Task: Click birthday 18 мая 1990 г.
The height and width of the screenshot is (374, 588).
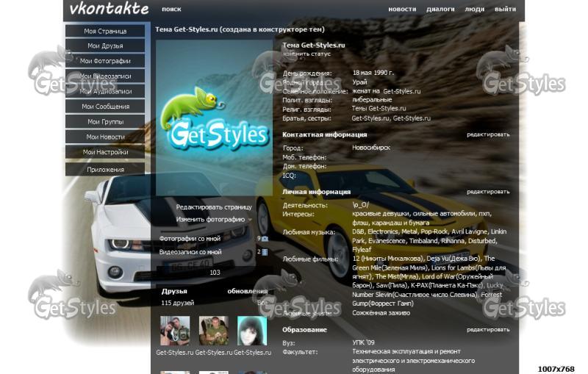Action: (373, 73)
